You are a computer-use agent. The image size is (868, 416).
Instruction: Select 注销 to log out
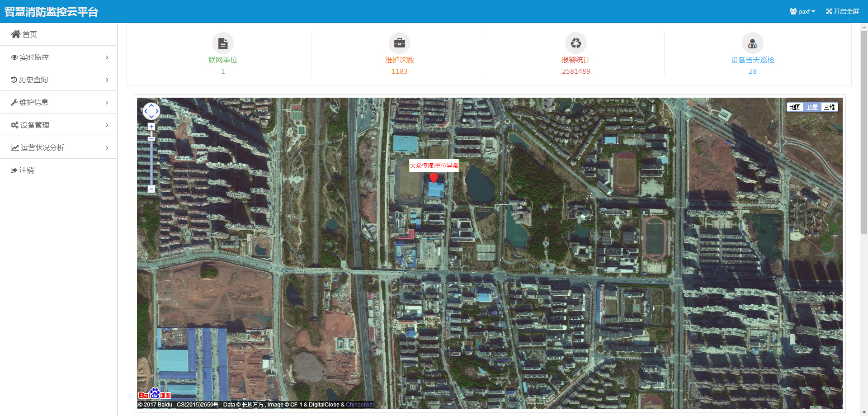[26, 170]
